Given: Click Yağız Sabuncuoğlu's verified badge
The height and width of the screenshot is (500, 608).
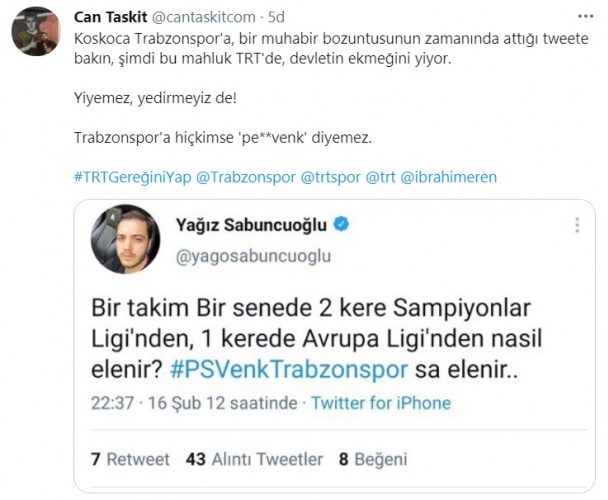Looking at the screenshot, I should tap(341, 224).
